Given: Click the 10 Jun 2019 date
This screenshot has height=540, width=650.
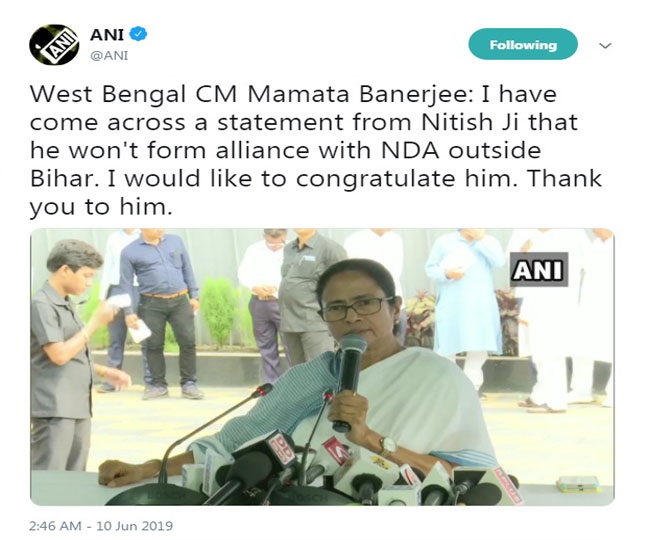Looking at the screenshot, I should point(134,526).
